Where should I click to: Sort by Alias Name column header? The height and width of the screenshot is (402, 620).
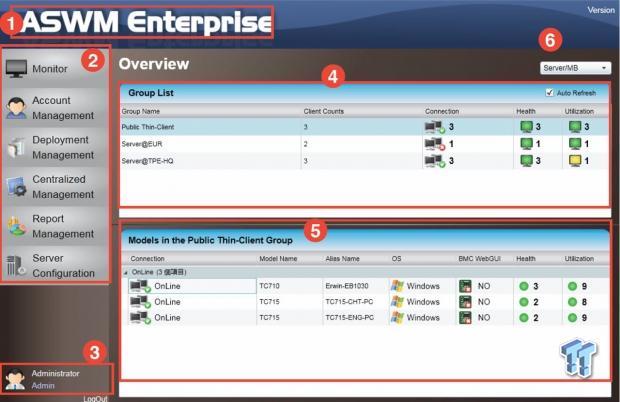pyautogui.click(x=342, y=259)
